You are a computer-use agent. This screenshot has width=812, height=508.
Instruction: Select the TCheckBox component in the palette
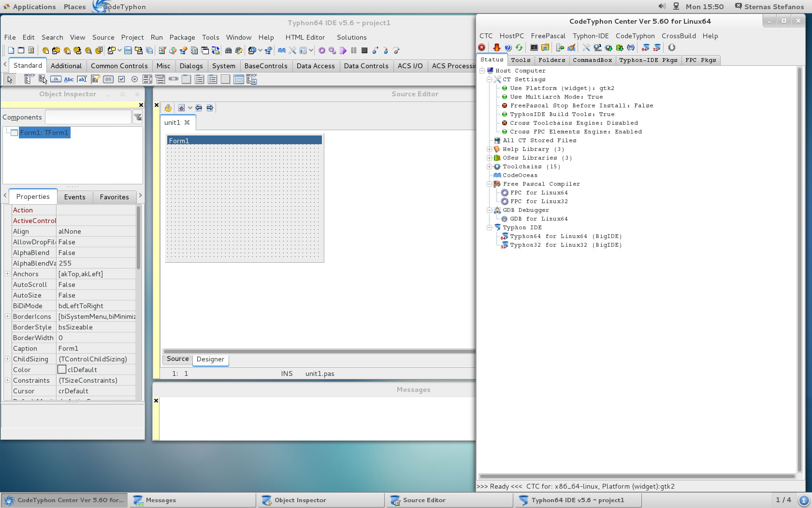tap(121, 79)
